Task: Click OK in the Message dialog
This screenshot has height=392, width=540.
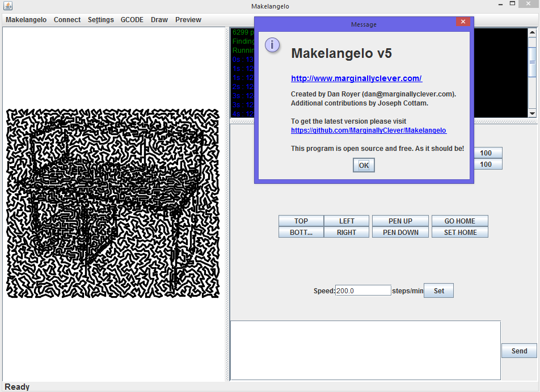Action: point(364,165)
